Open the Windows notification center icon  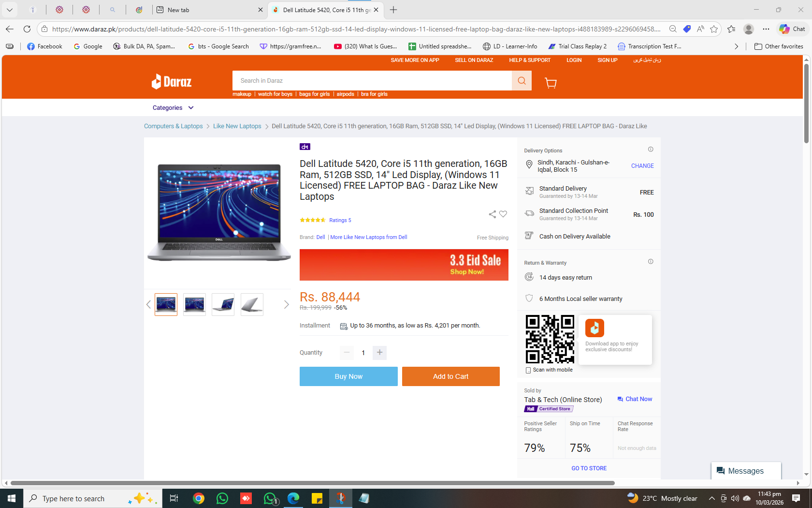[x=796, y=498]
